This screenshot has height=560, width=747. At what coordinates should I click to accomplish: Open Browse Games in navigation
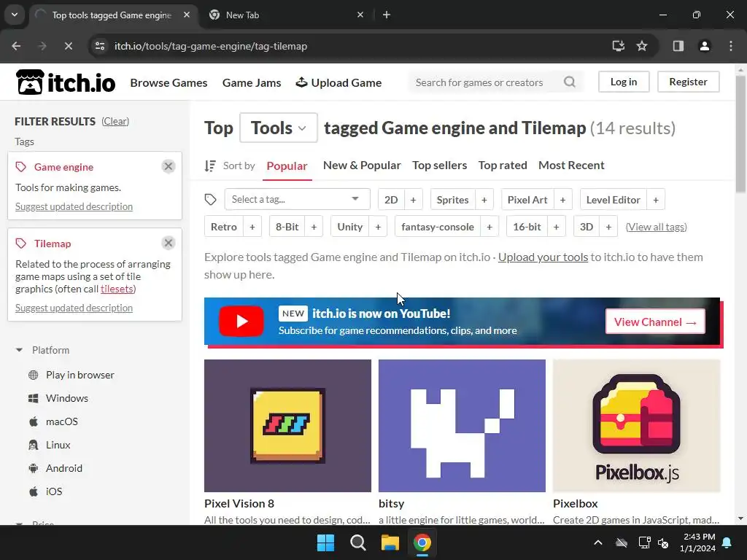(x=169, y=82)
